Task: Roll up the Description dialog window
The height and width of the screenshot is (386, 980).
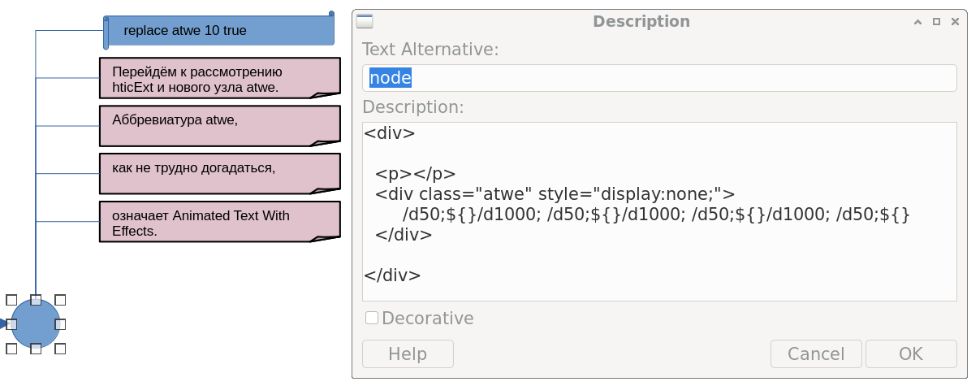Action: click(917, 22)
